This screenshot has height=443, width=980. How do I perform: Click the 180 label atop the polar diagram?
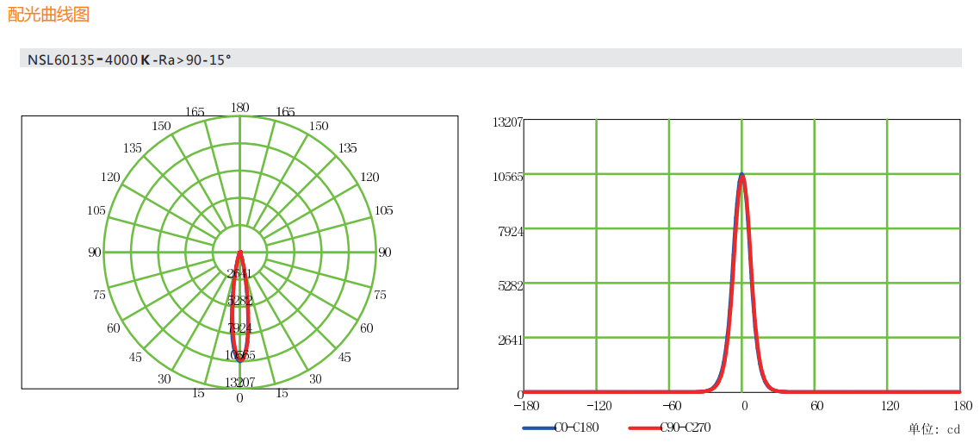coord(240,108)
